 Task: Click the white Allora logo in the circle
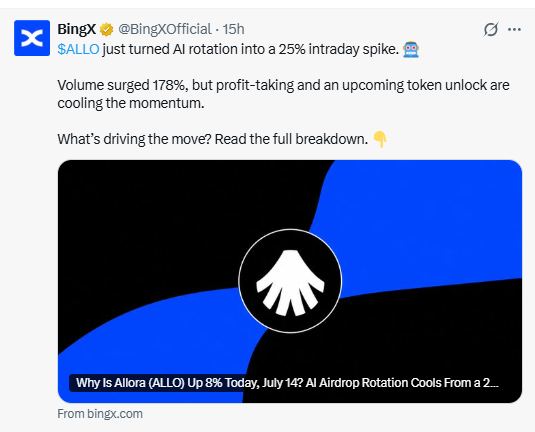click(x=290, y=282)
